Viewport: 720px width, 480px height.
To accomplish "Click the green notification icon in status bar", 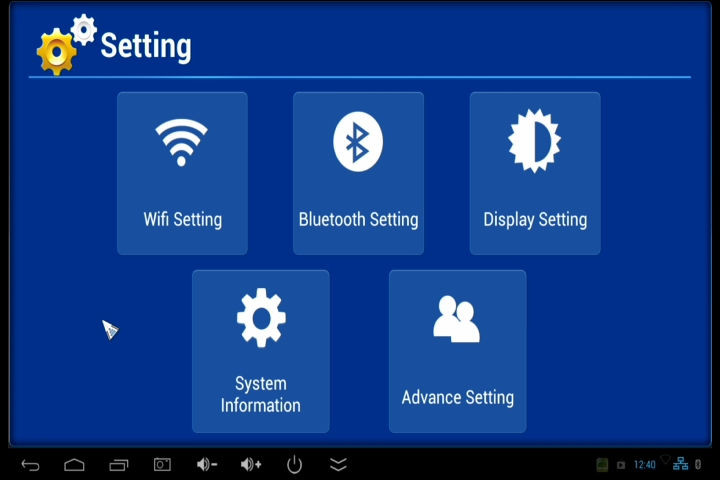I will 602,465.
